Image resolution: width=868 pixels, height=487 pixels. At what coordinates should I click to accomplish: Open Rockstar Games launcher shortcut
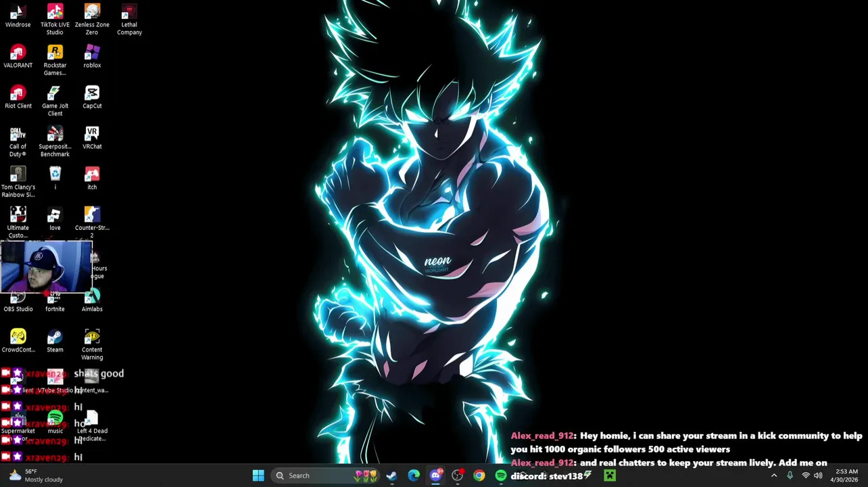(x=55, y=61)
